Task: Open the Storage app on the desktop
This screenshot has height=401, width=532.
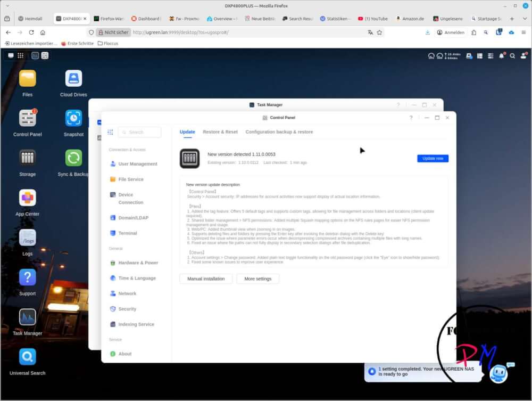Action: click(x=28, y=158)
